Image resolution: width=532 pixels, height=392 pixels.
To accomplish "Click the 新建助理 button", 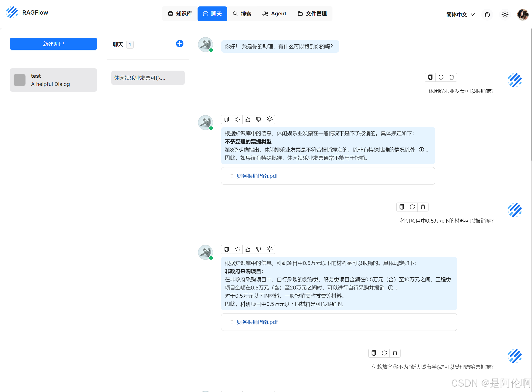I will coord(53,44).
